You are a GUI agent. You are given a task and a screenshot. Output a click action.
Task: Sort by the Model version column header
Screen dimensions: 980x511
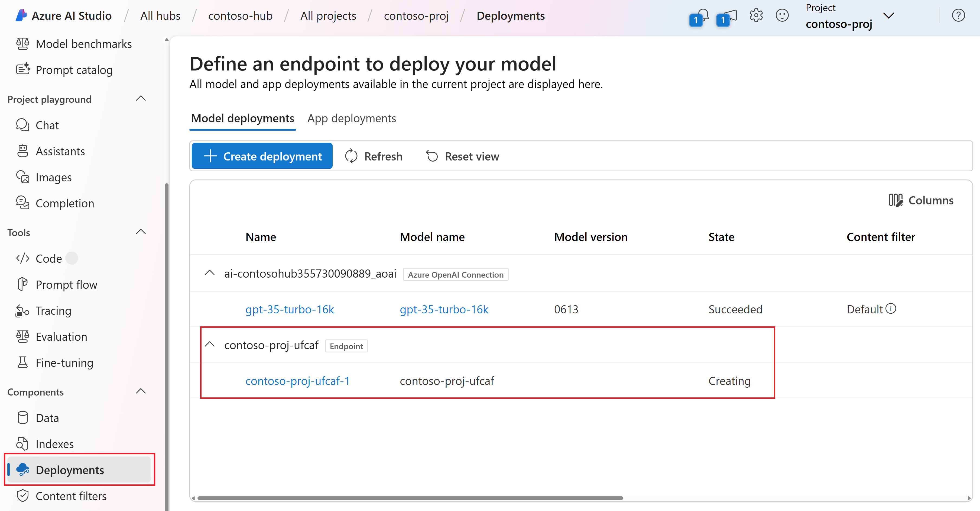pyautogui.click(x=591, y=237)
